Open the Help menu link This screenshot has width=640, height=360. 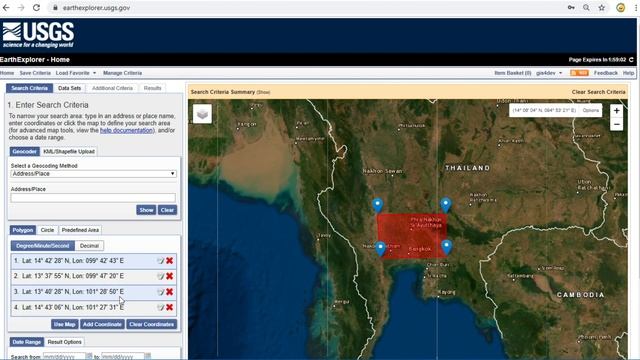point(629,73)
